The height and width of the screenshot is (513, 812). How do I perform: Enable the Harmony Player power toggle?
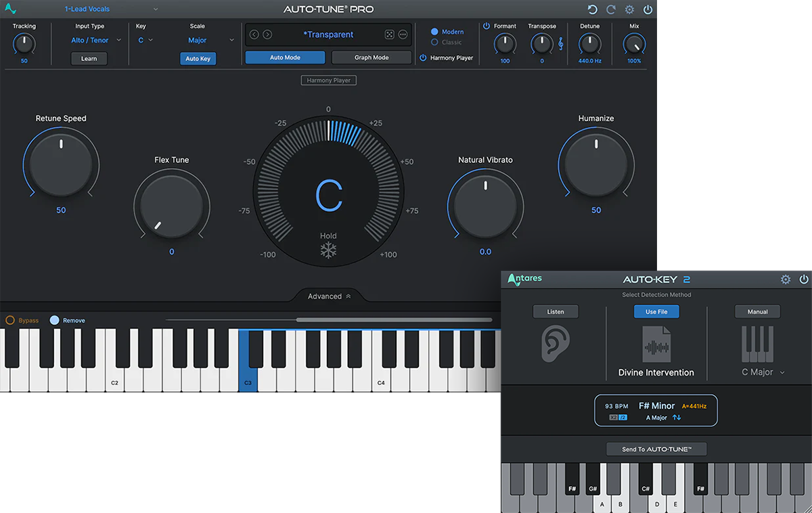(423, 58)
